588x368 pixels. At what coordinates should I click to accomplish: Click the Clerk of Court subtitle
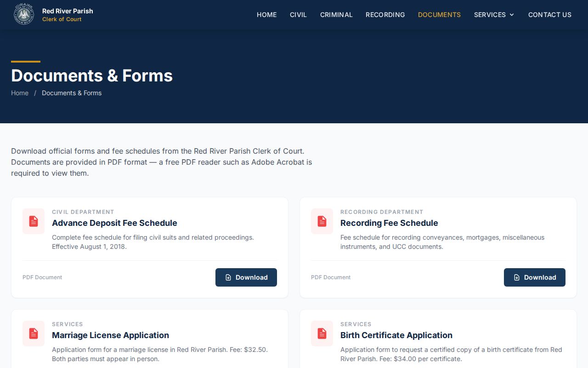click(x=62, y=19)
